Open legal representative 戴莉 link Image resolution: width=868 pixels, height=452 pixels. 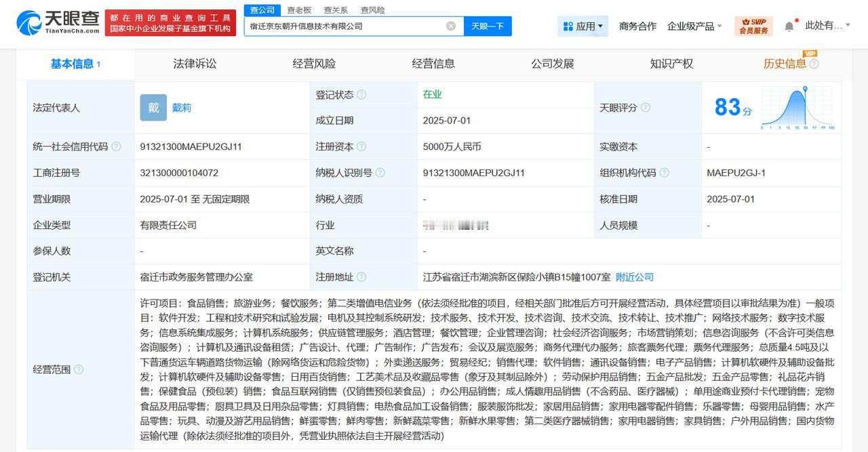point(182,108)
